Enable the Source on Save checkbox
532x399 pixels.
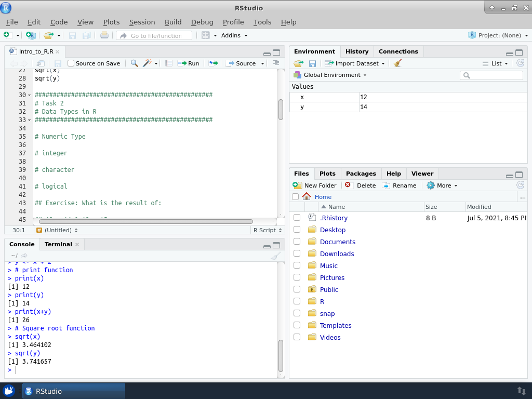coord(71,63)
